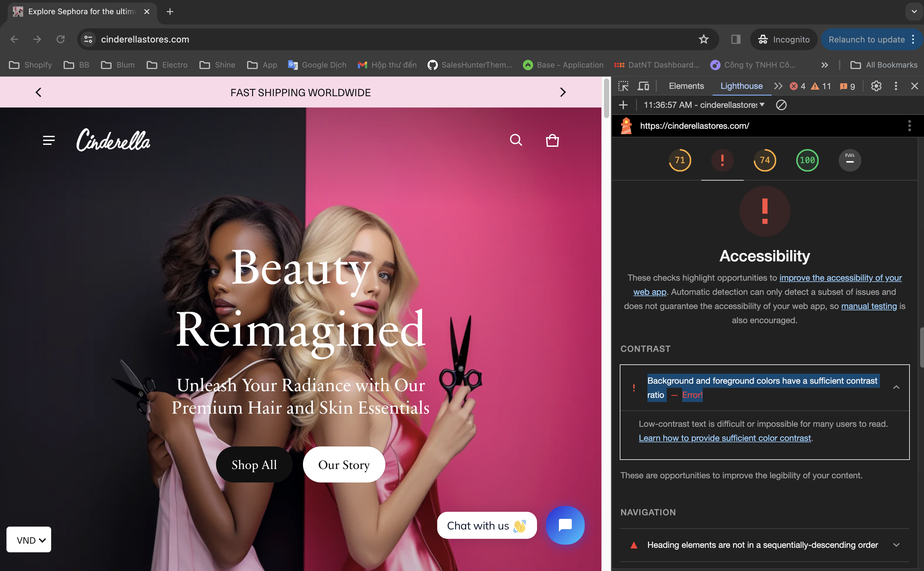Click the DevTools close (X) panel icon
The height and width of the screenshot is (571, 924).
click(x=914, y=85)
